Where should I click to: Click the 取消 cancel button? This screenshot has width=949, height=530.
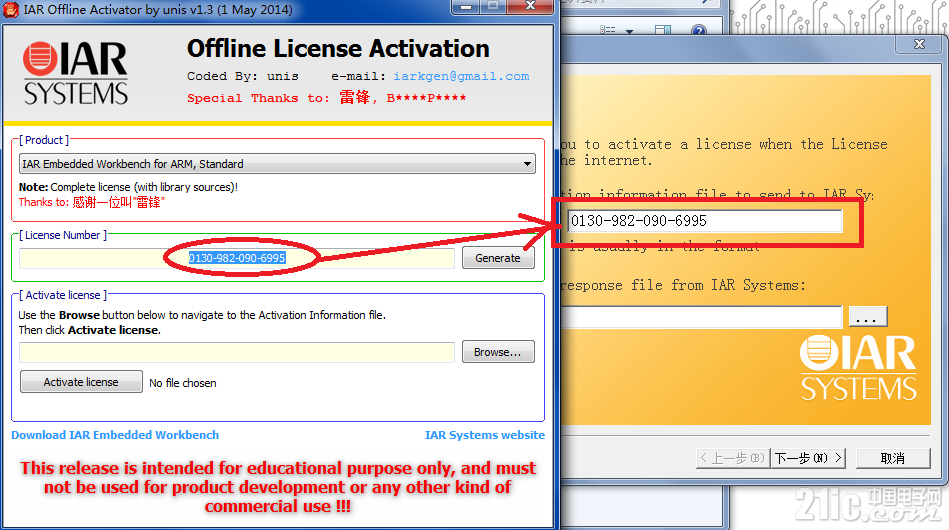893,458
